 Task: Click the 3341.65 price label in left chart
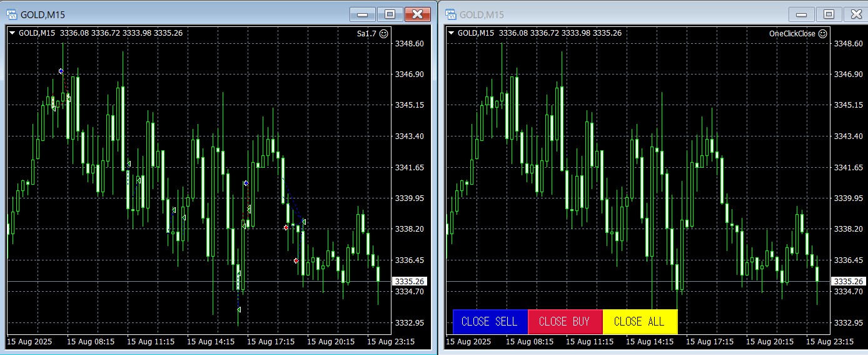click(410, 167)
